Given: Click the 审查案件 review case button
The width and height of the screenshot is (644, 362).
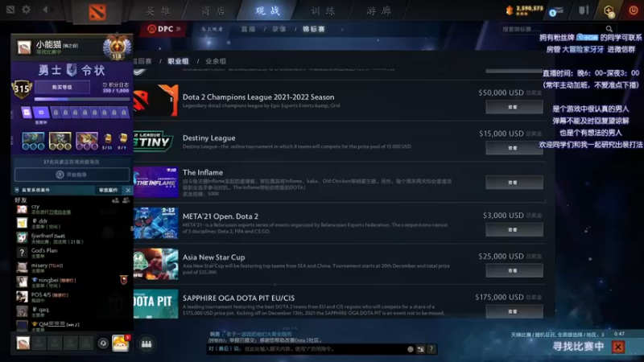Looking at the screenshot, I should [x=109, y=190].
